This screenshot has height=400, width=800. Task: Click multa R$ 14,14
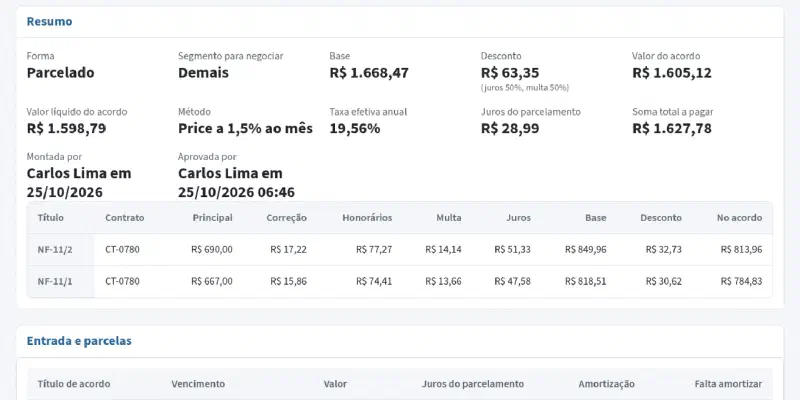(443, 250)
